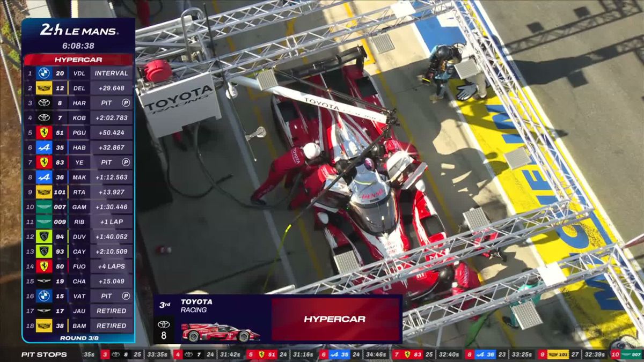Click the Genesis logo beside car 17
This screenshot has width=644, height=362.
(x=44, y=311)
